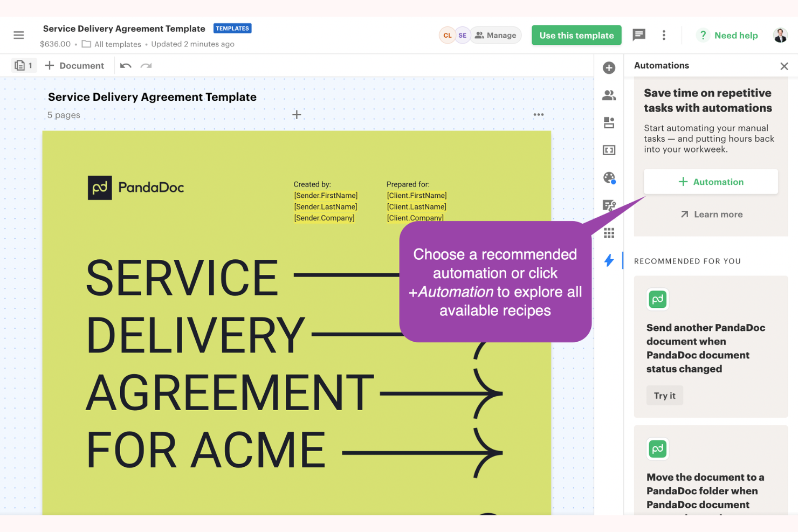The width and height of the screenshot is (798, 532).
Task: Open the Recipients panel icon
Action: pyautogui.click(x=609, y=95)
